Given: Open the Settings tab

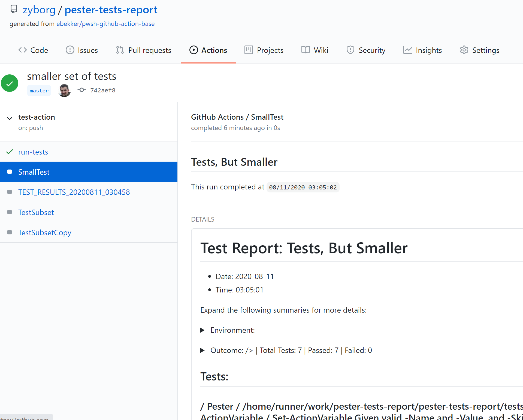Looking at the screenshot, I should [x=480, y=50].
